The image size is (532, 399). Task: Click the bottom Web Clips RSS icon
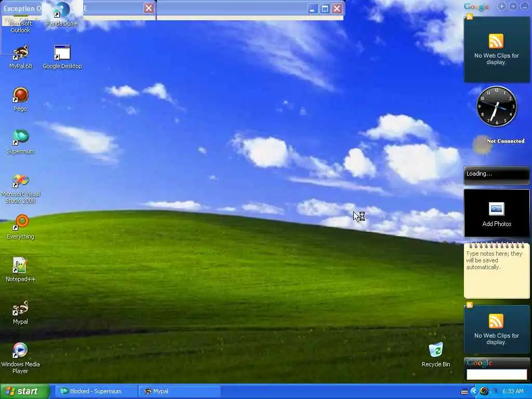496,321
